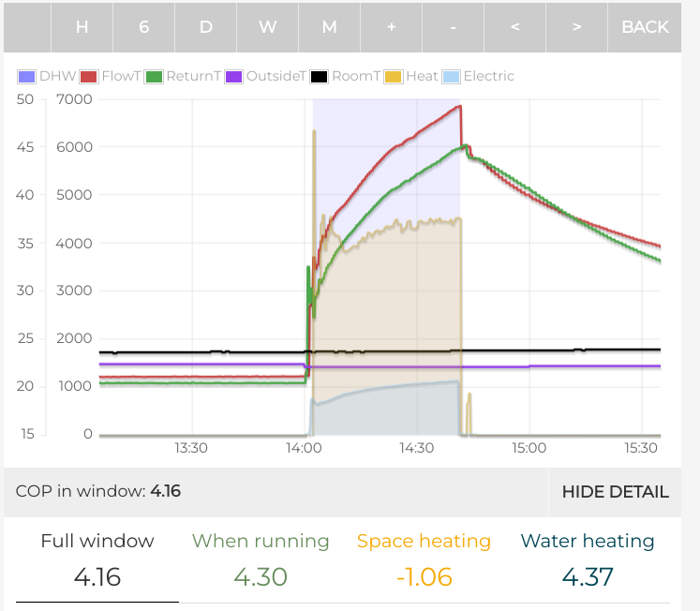The width and height of the screenshot is (700, 611).
Task: Zoom out with the minus button
Action: point(453,26)
